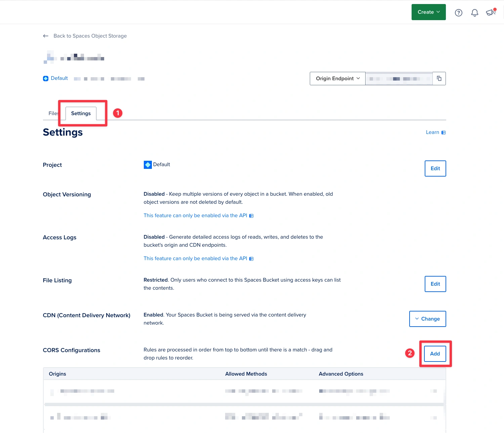Click Add to create a CORS configuration
504x433 pixels.
tap(435, 353)
